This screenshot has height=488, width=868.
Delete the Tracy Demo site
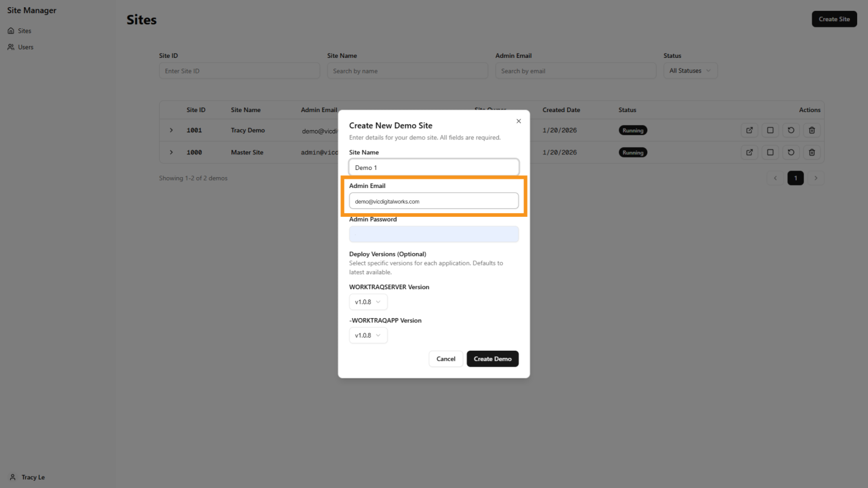[812, 130]
